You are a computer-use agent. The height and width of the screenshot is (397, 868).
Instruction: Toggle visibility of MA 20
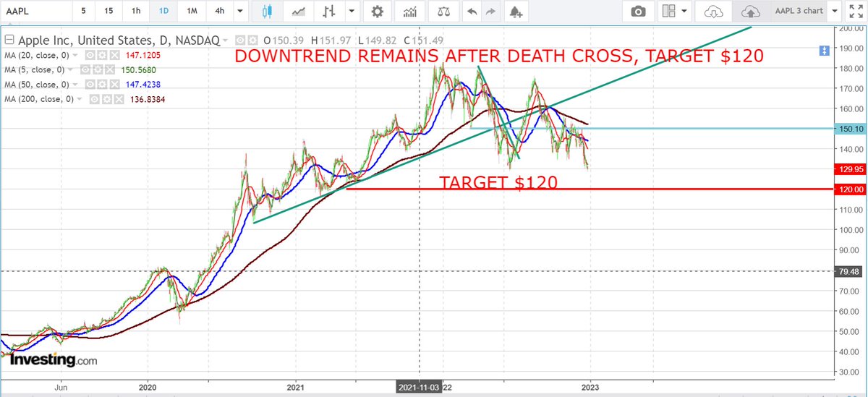coord(90,55)
